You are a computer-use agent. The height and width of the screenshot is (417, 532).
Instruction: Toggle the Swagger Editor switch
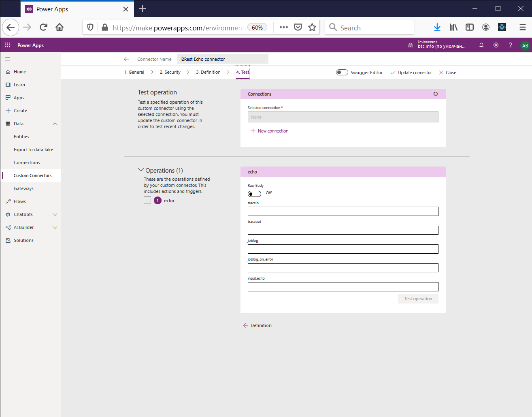[x=342, y=73]
